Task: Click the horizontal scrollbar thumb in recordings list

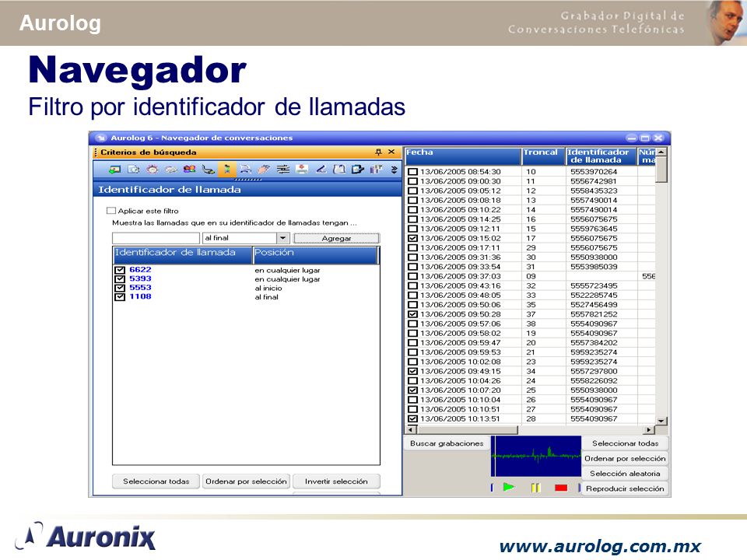Action: [x=467, y=430]
